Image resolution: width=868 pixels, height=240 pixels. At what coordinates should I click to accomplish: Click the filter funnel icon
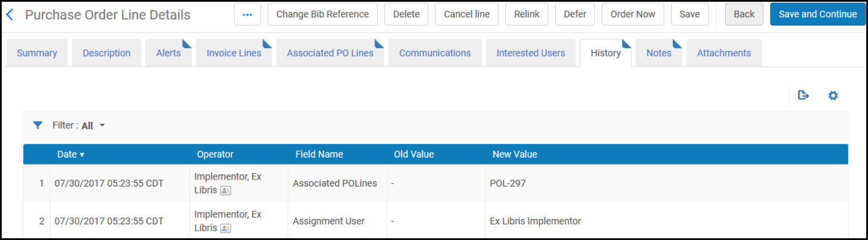click(38, 125)
